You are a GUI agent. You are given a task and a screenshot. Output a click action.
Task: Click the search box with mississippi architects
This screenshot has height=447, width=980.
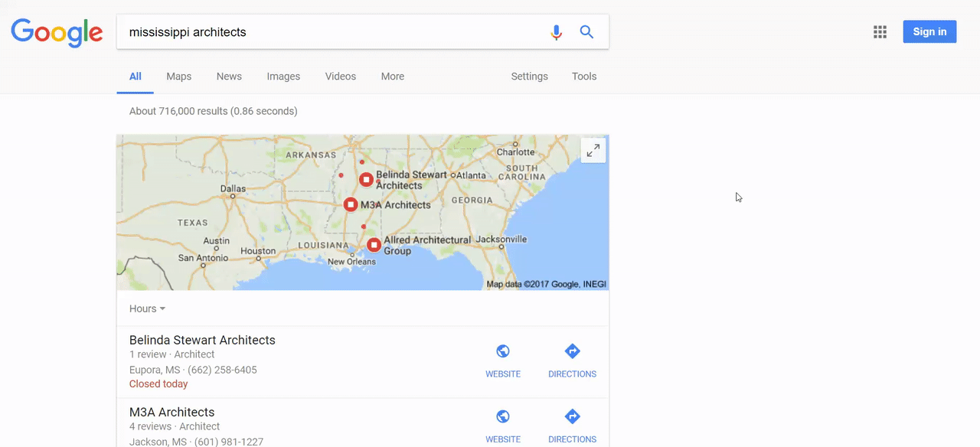pos(329,32)
